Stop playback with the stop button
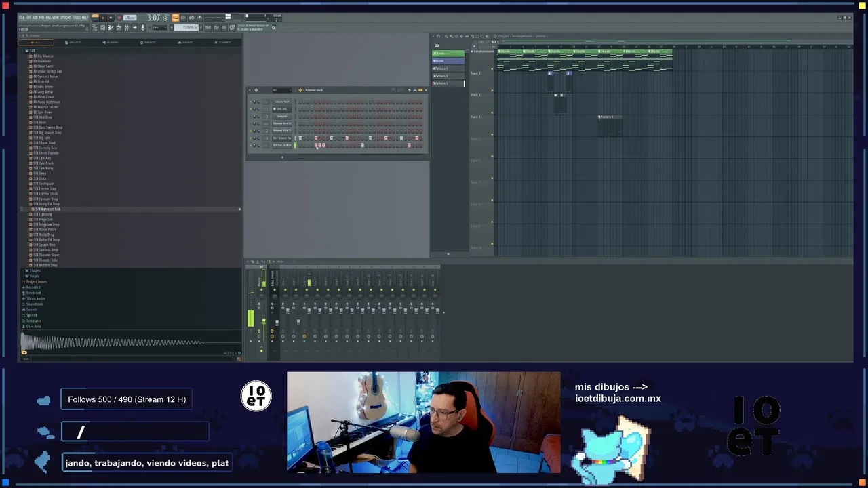Image resolution: width=868 pixels, height=488 pixels. 111,18
